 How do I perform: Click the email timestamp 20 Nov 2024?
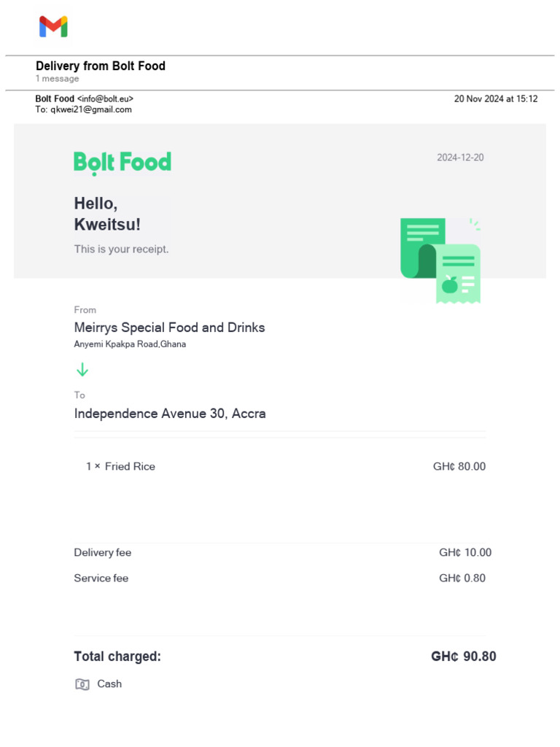click(x=495, y=98)
